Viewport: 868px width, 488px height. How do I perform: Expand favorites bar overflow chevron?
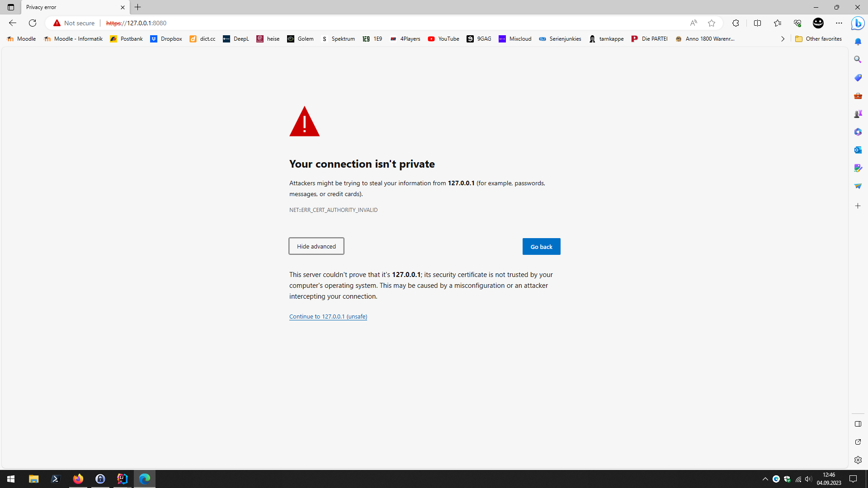tap(783, 39)
